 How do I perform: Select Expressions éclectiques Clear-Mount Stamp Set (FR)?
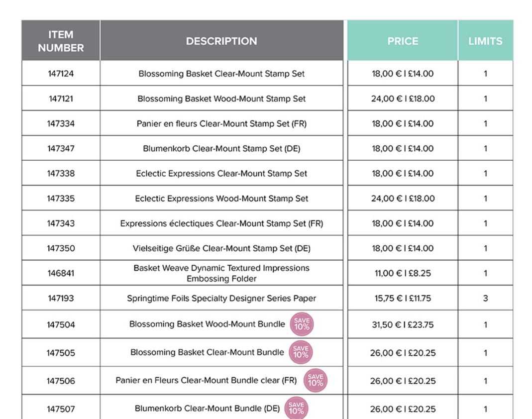[221, 223]
